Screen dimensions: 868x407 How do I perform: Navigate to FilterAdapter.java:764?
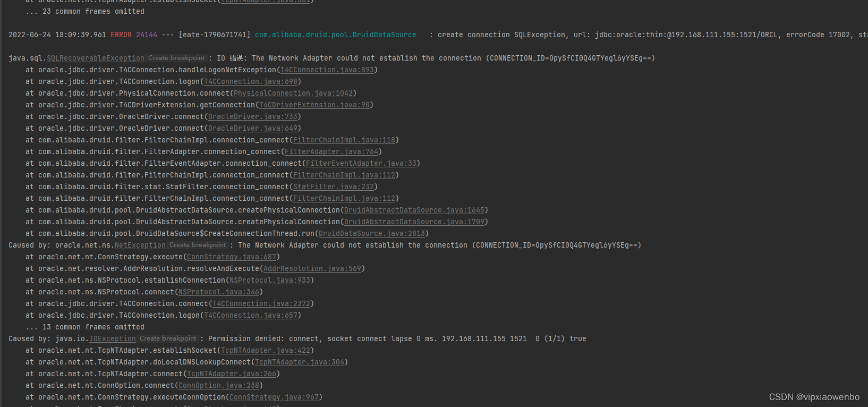(331, 152)
